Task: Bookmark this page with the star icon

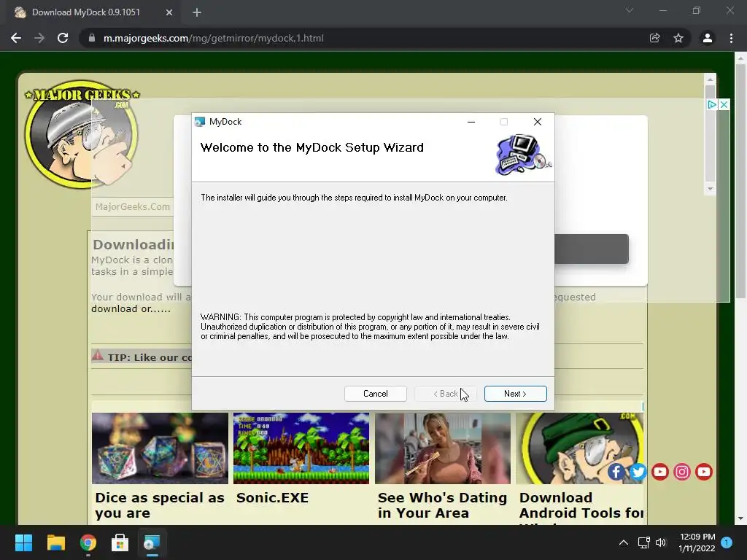Action: 678,38
